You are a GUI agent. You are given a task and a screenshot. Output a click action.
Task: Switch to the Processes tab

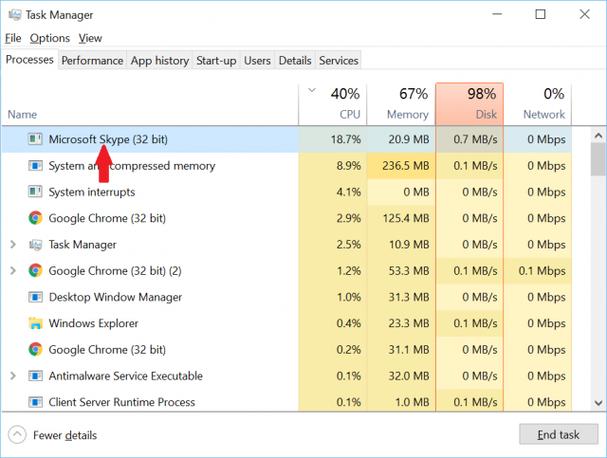[x=29, y=60]
